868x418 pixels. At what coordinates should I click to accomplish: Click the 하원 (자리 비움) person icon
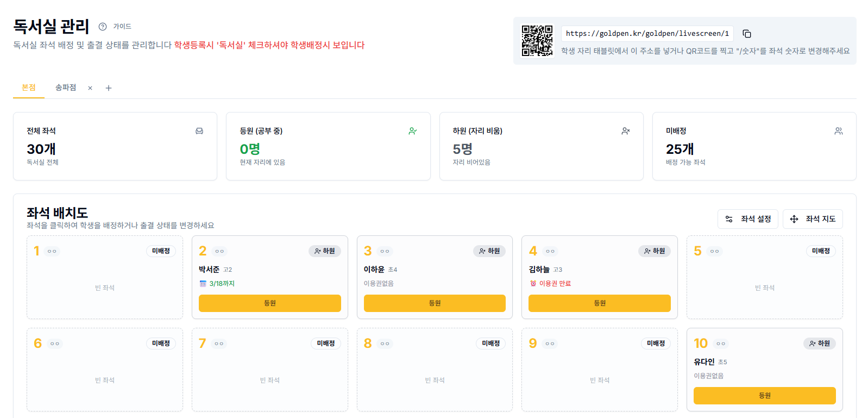(626, 131)
